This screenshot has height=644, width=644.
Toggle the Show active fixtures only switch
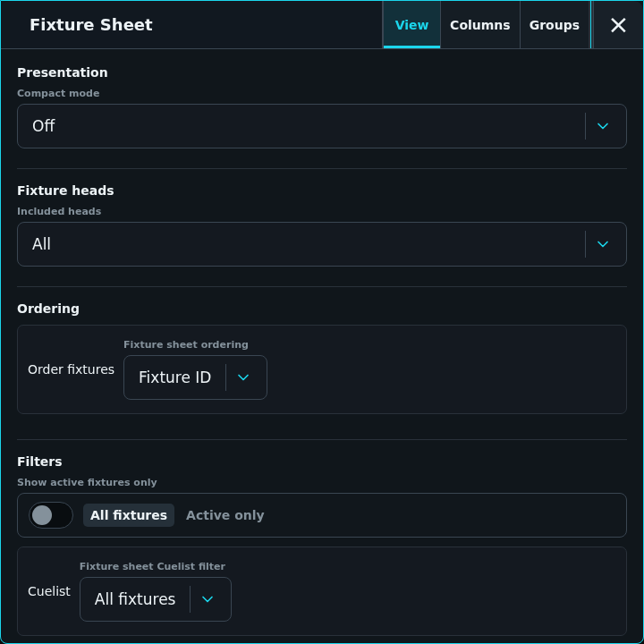[50, 515]
